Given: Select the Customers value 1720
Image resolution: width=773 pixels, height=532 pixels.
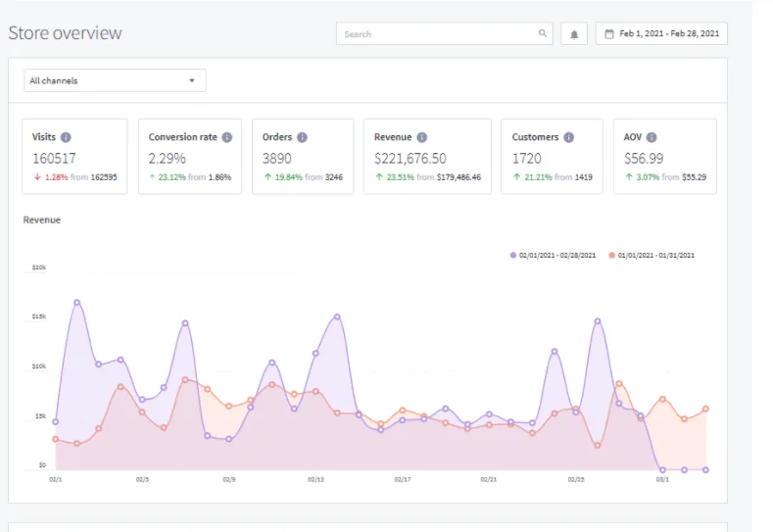Looking at the screenshot, I should pos(526,159).
